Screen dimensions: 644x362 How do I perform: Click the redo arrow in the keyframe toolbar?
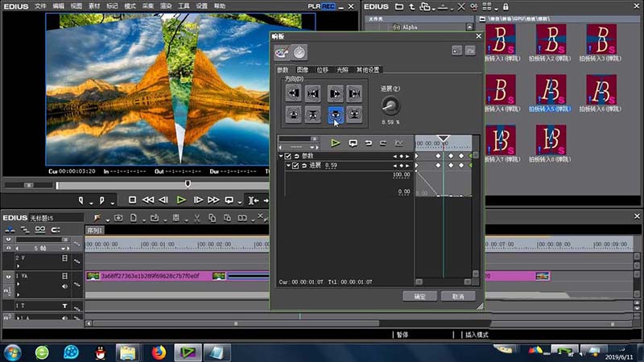point(383,143)
